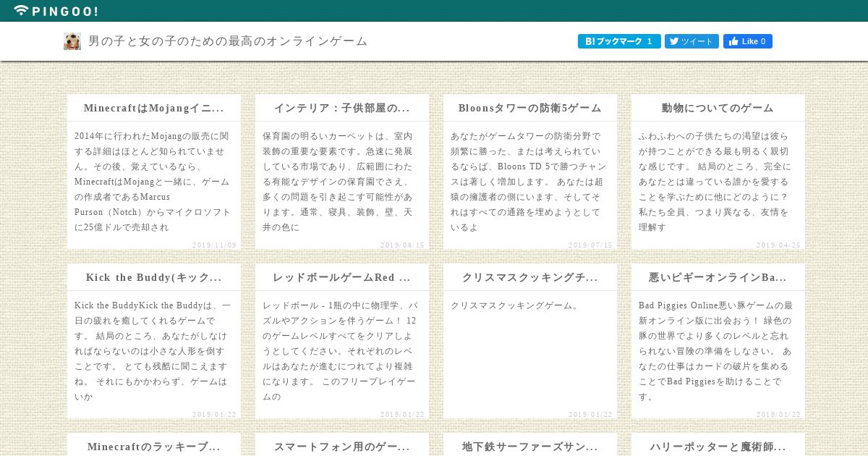This screenshot has height=456, width=868.
Task: Click the 2019/01/22 date on the 悪いピギー card
Action: click(x=778, y=415)
